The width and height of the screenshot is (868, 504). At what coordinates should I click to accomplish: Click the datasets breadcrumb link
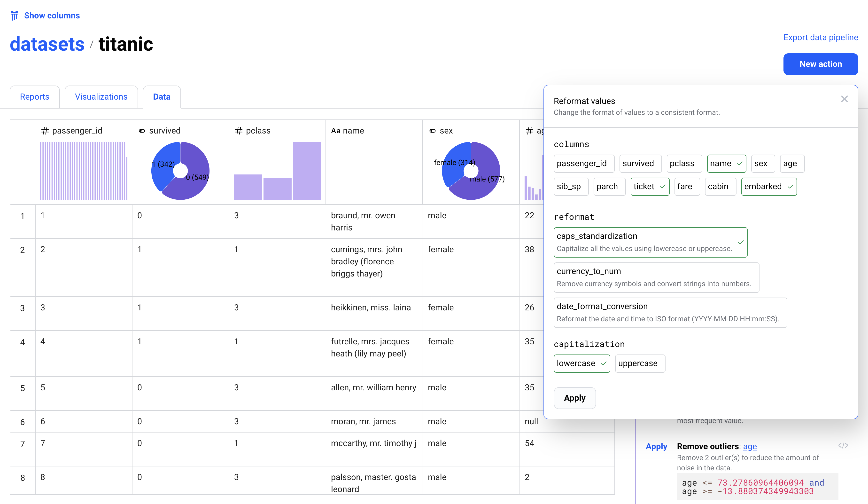click(47, 44)
